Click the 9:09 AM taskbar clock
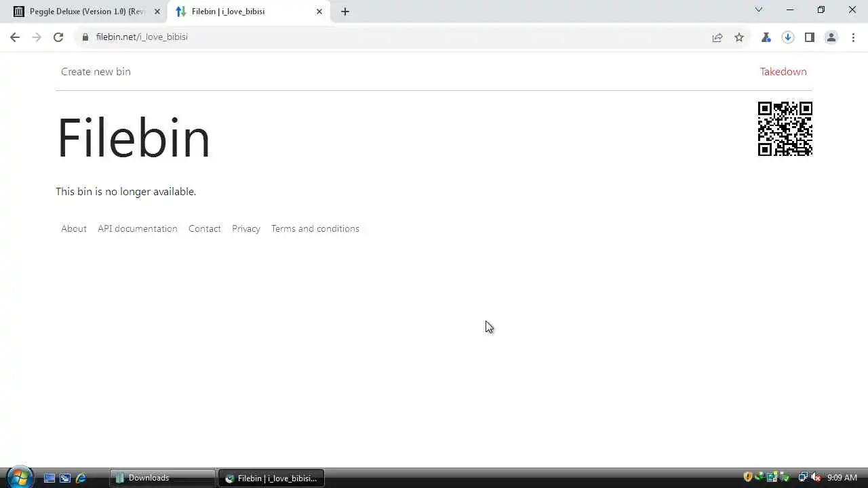868x488 pixels. coord(842,478)
